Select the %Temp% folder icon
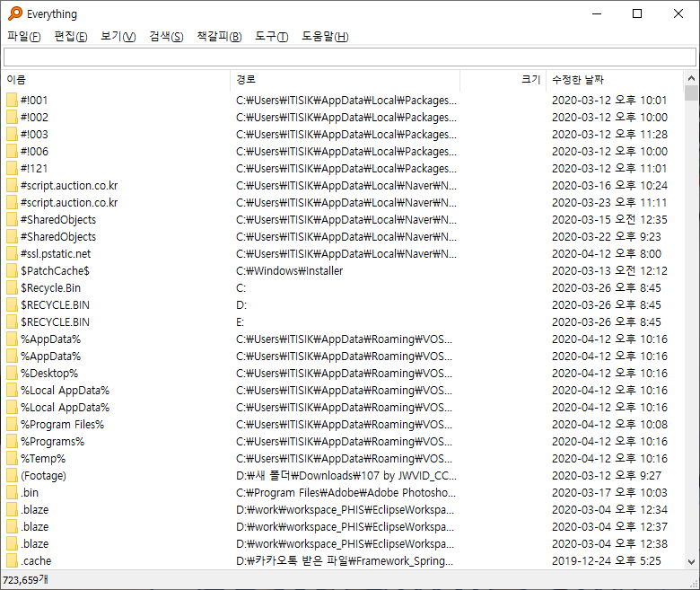The height and width of the screenshot is (590, 700). tap(12, 458)
